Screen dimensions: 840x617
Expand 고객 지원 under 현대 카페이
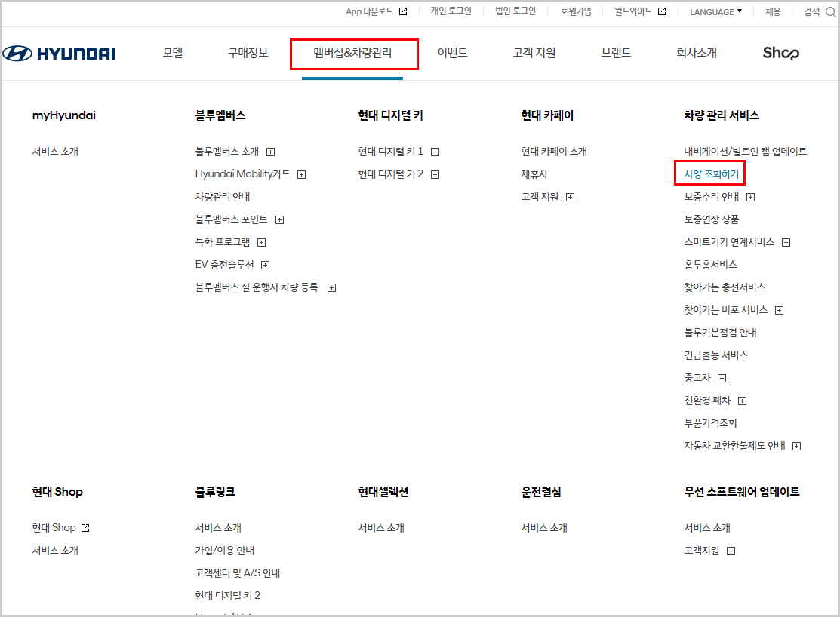pyautogui.click(x=570, y=196)
